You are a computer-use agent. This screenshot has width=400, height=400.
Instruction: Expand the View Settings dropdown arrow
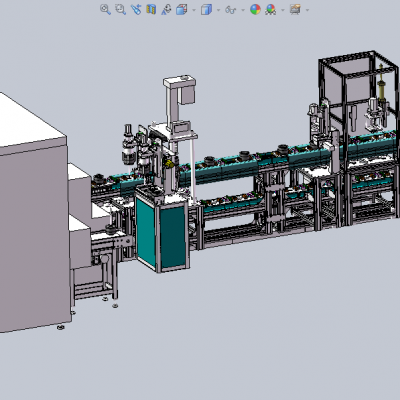[307, 10]
